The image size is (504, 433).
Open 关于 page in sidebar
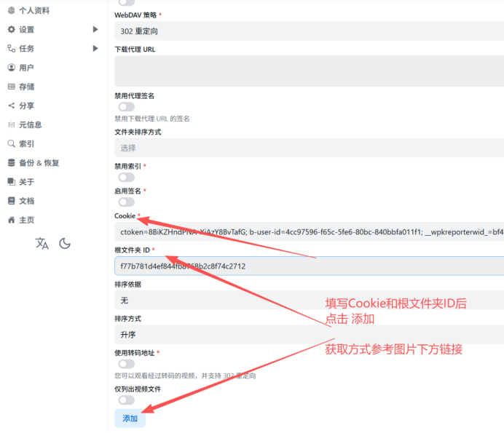(26, 182)
